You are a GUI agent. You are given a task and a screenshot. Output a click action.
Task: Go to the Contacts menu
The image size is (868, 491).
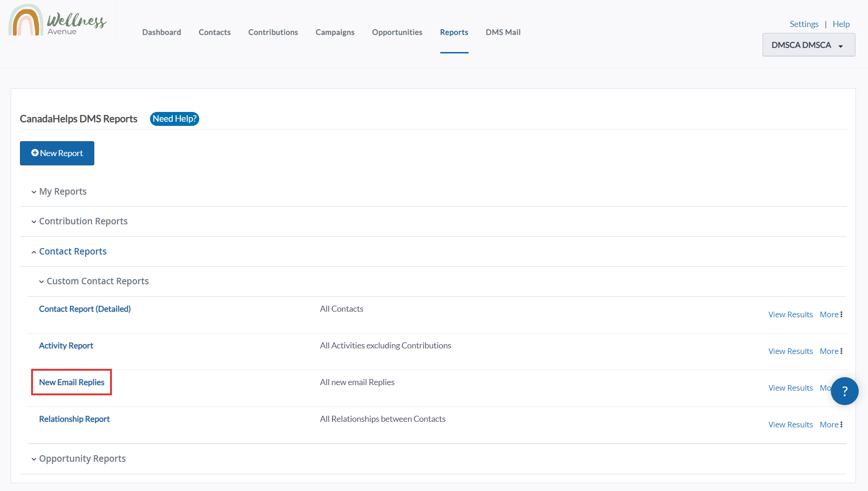(x=215, y=32)
